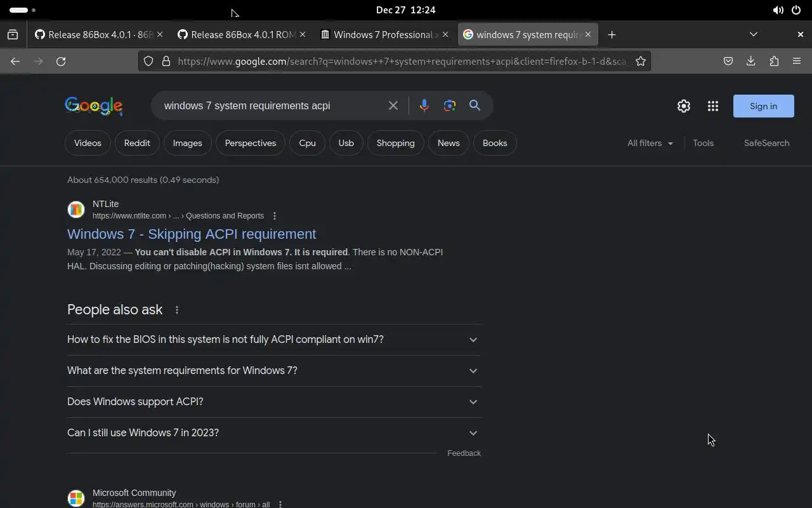
Task: Open a new tab with plus button
Action: click(612, 34)
